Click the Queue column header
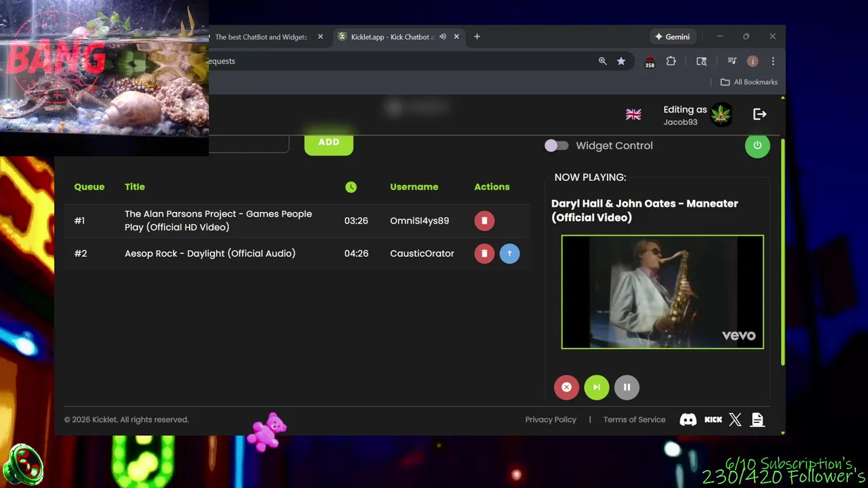The height and width of the screenshot is (488, 868). tap(90, 187)
